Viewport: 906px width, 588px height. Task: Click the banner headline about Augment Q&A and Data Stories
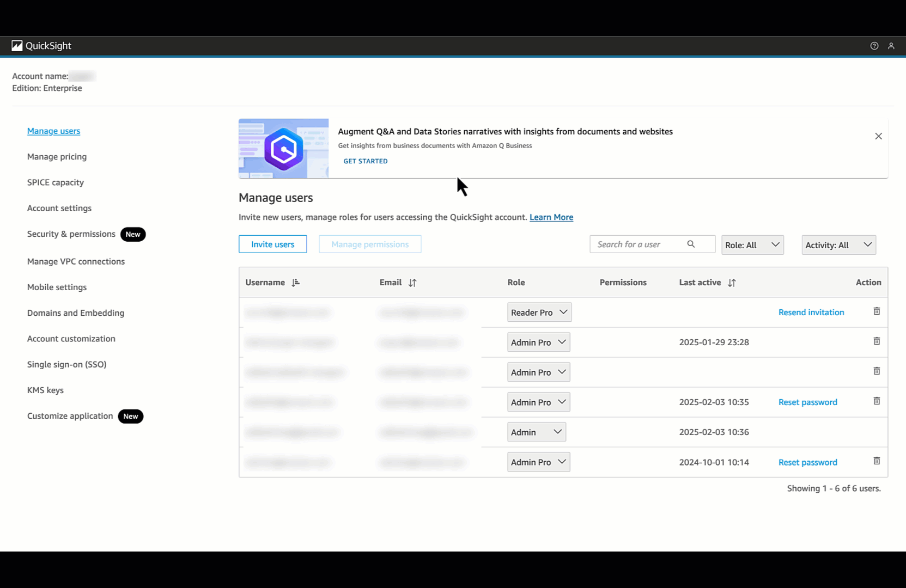(x=505, y=132)
